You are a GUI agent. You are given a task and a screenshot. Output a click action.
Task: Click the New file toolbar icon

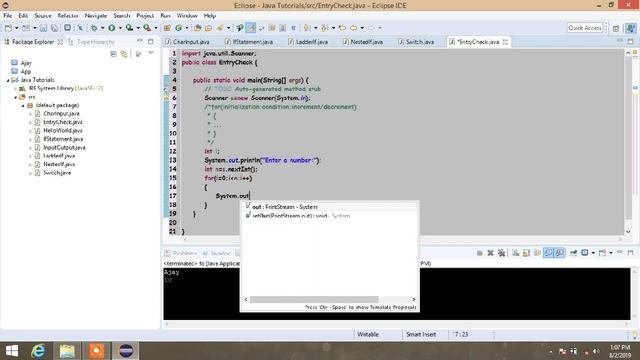[x=8, y=28]
